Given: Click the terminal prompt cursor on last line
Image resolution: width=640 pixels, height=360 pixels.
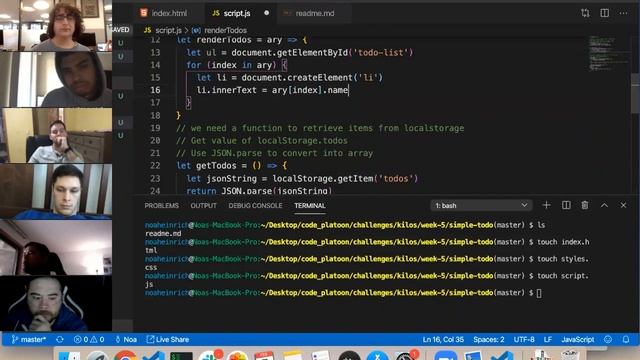Looking at the screenshot, I should click(539, 293).
